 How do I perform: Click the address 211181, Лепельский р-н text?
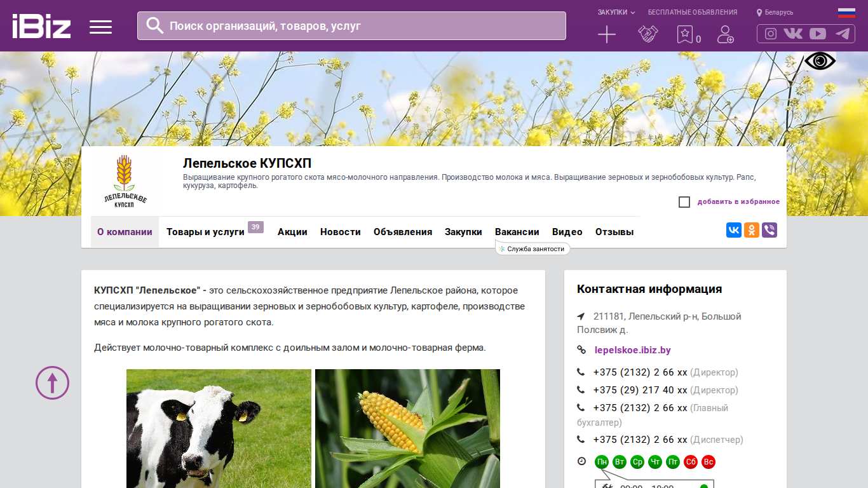click(659, 323)
